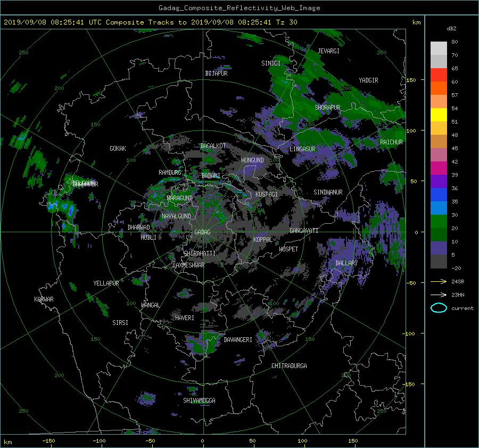
Task: Click the blue 35-36 dBZ swatch
Action: point(439,195)
